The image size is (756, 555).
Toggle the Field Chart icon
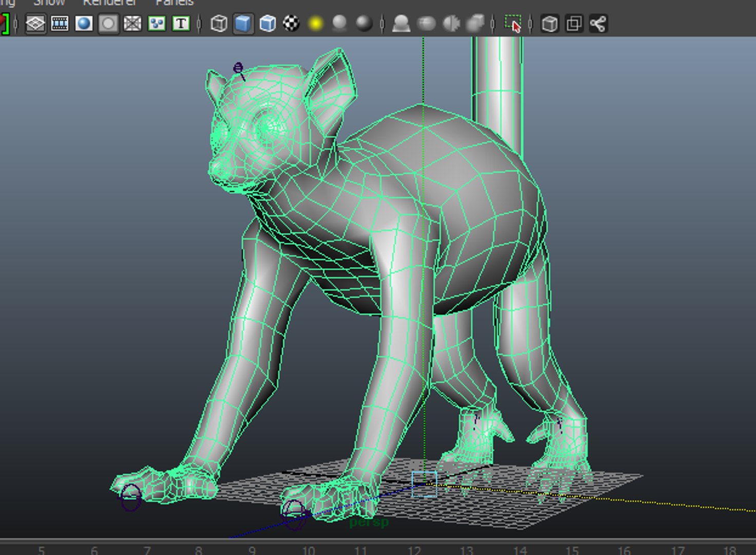pos(133,24)
